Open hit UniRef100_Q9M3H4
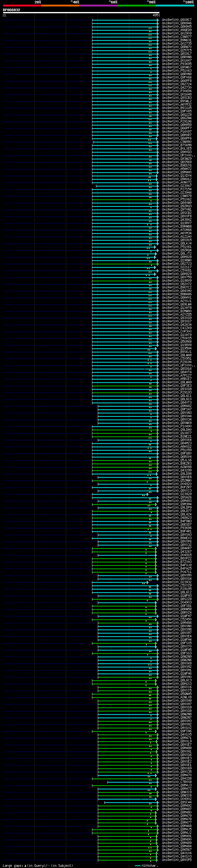 pos(176,504)
